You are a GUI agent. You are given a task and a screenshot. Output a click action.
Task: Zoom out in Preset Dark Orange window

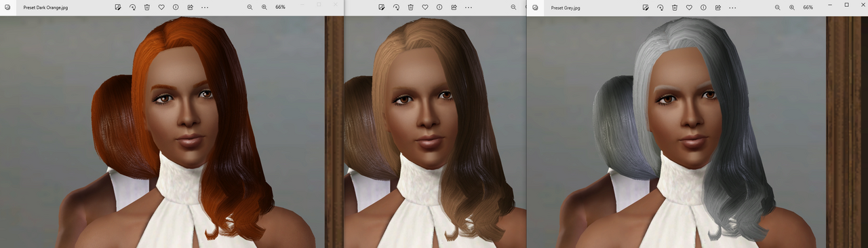point(250,7)
